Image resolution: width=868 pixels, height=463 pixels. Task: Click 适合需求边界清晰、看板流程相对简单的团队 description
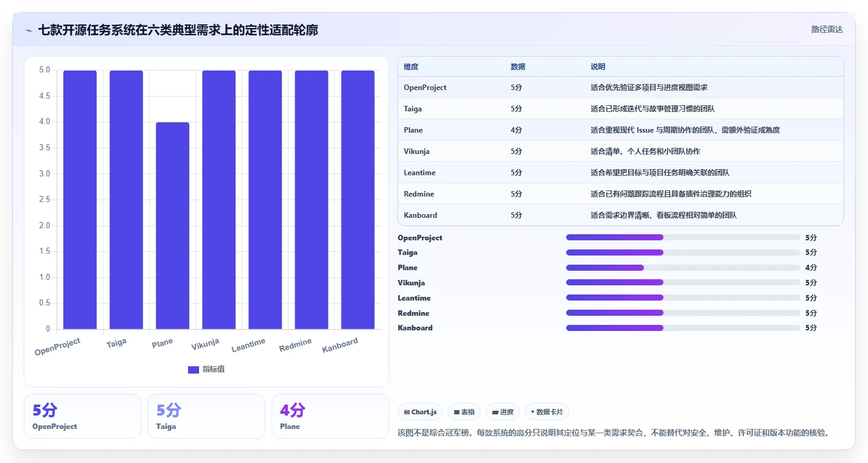[x=663, y=215]
